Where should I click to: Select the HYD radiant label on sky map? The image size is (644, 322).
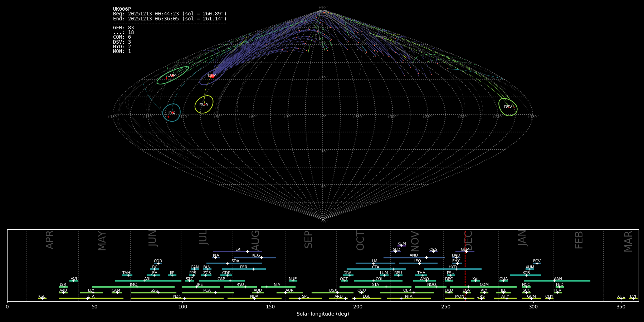click(x=171, y=113)
